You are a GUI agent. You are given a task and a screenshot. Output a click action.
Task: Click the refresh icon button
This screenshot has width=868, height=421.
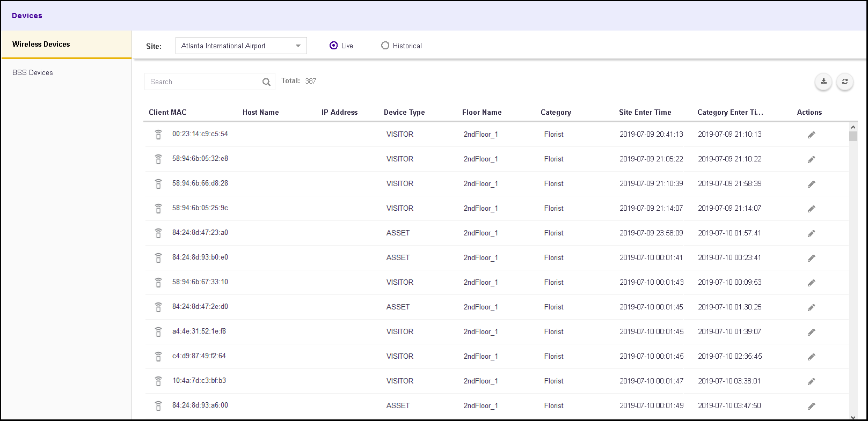coord(845,82)
